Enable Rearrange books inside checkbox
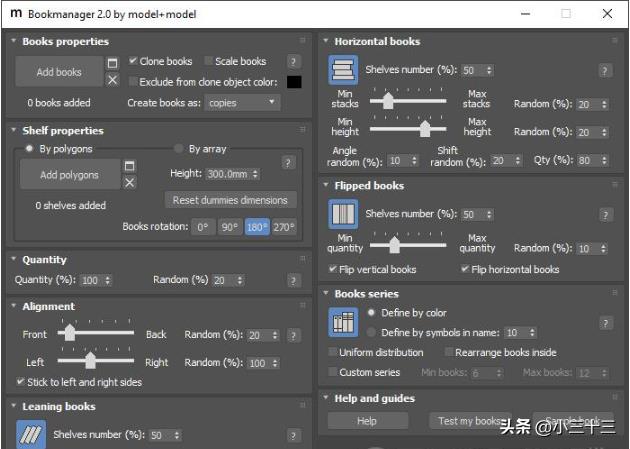Image resolution: width=630 pixels, height=449 pixels. (448, 352)
